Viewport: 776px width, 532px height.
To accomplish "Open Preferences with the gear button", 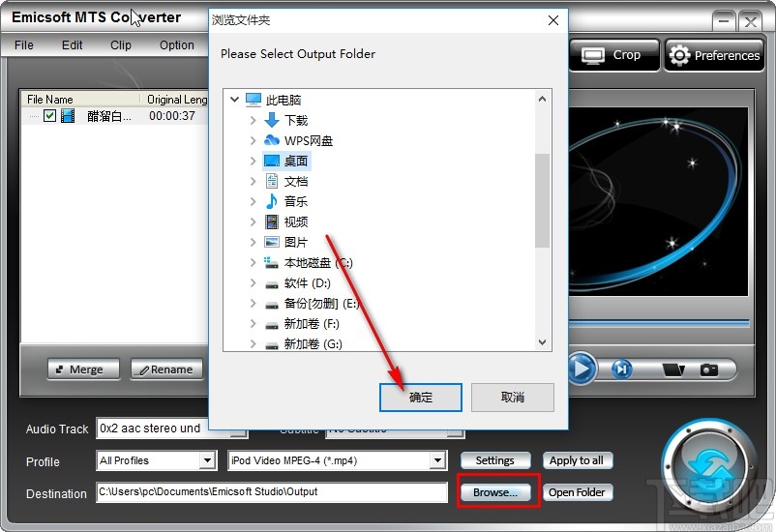I will coord(714,55).
